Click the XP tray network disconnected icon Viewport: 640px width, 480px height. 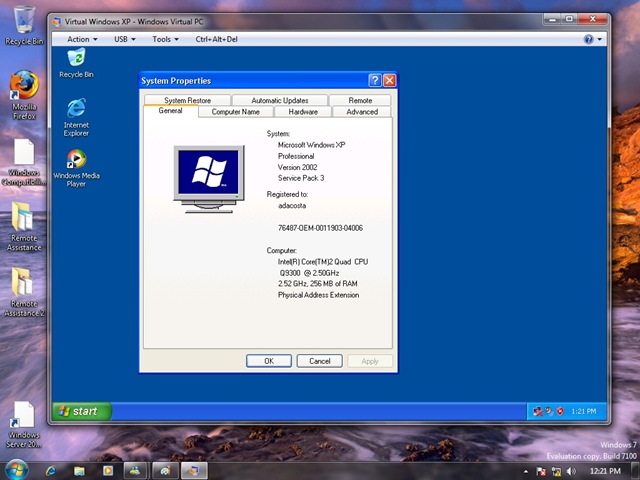click(538, 411)
